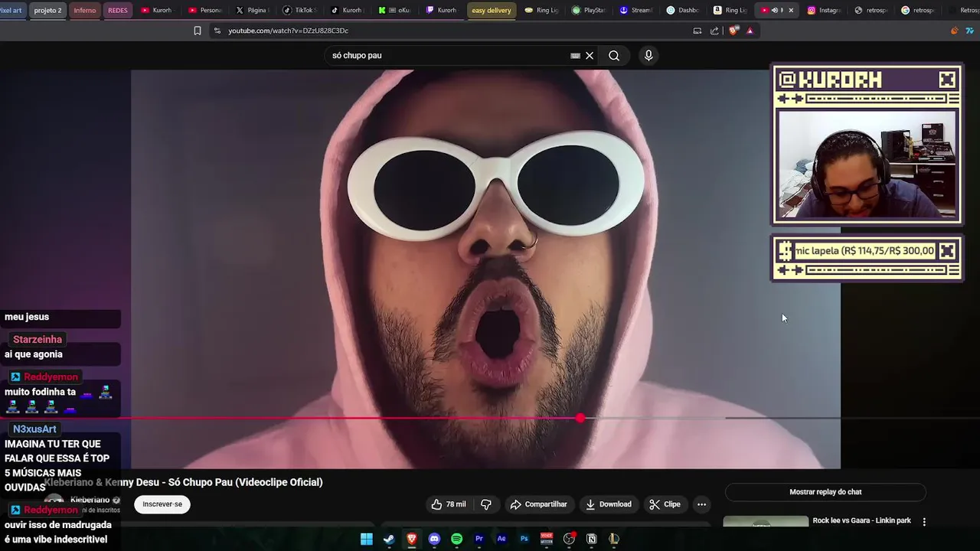Clear the search text with the X

point(590,55)
